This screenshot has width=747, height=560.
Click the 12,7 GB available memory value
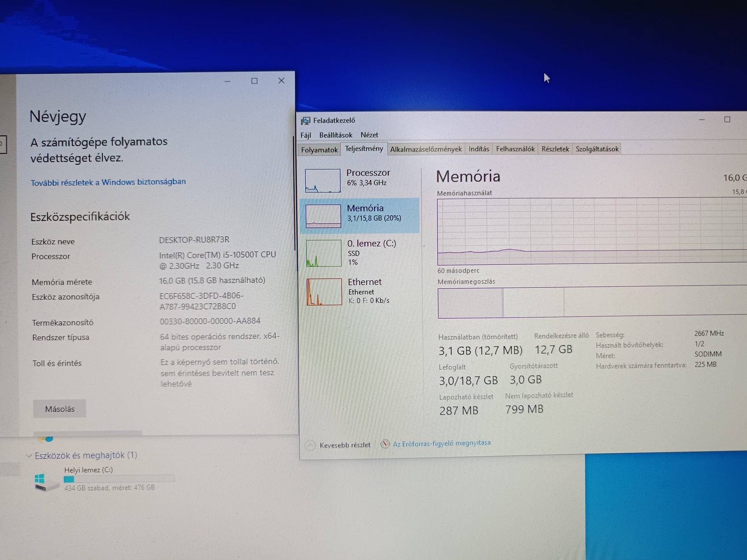554,350
